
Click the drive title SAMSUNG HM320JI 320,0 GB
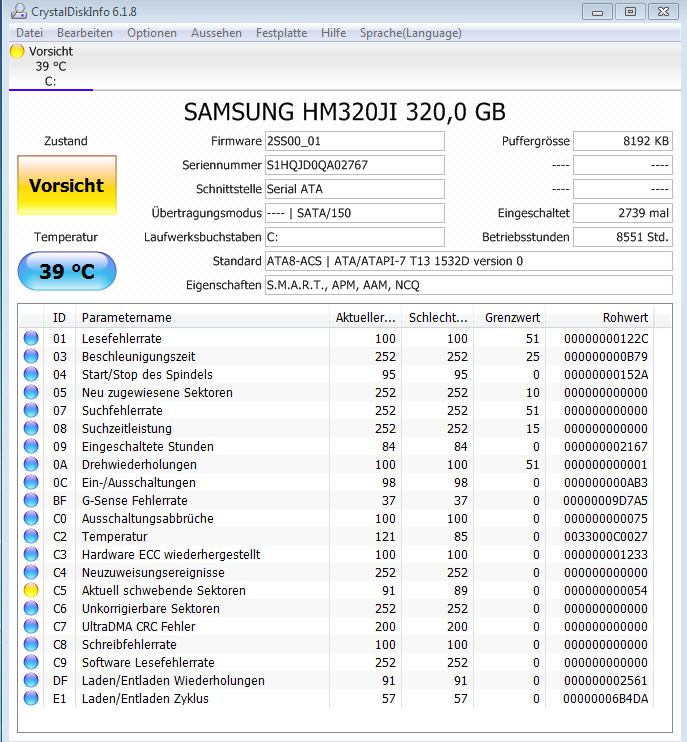[x=345, y=112]
